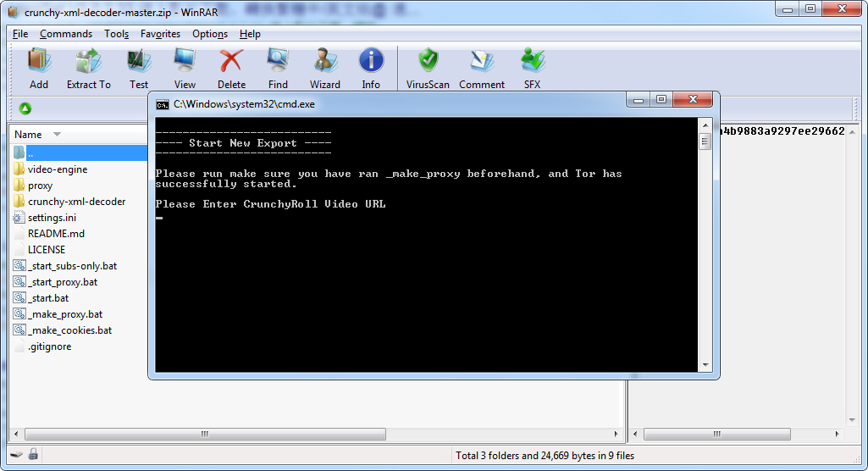Click cmd window scrollbar down arrow
The height and width of the screenshot is (471, 868).
pos(705,365)
